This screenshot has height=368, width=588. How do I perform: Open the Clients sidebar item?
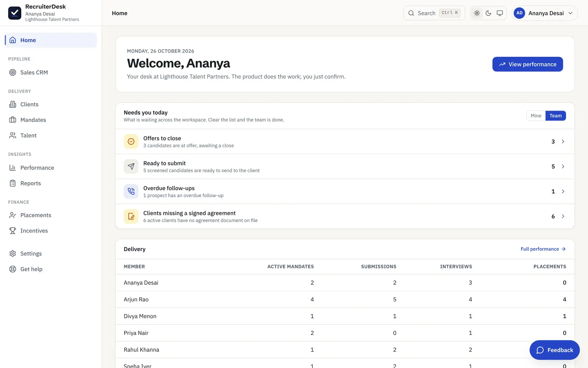pyautogui.click(x=51, y=105)
